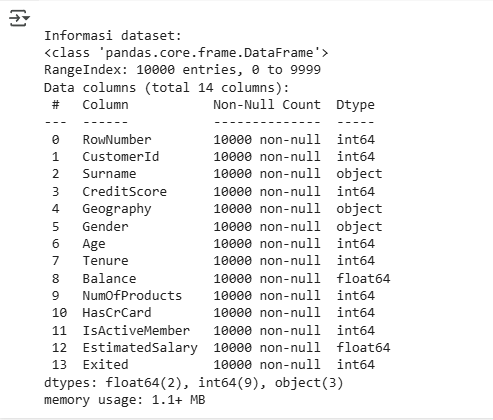Click the HasCrCard column name
The width and height of the screenshot is (493, 420).
(x=117, y=313)
